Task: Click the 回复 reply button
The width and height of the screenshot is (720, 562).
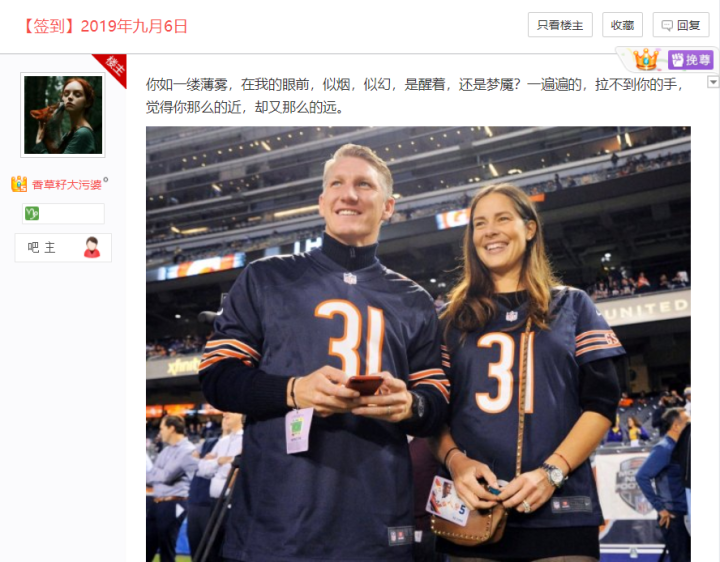Action: click(x=681, y=25)
